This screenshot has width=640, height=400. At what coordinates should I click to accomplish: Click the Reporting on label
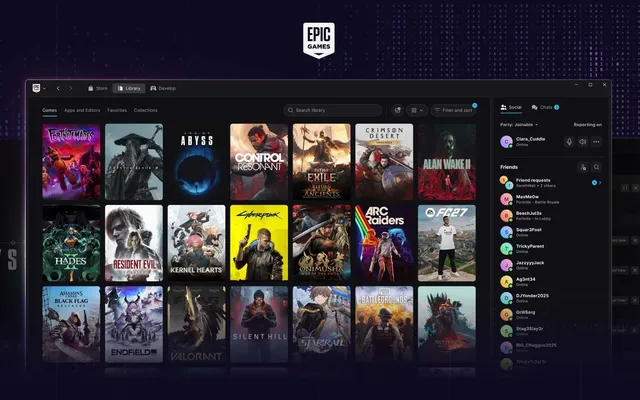(x=587, y=124)
